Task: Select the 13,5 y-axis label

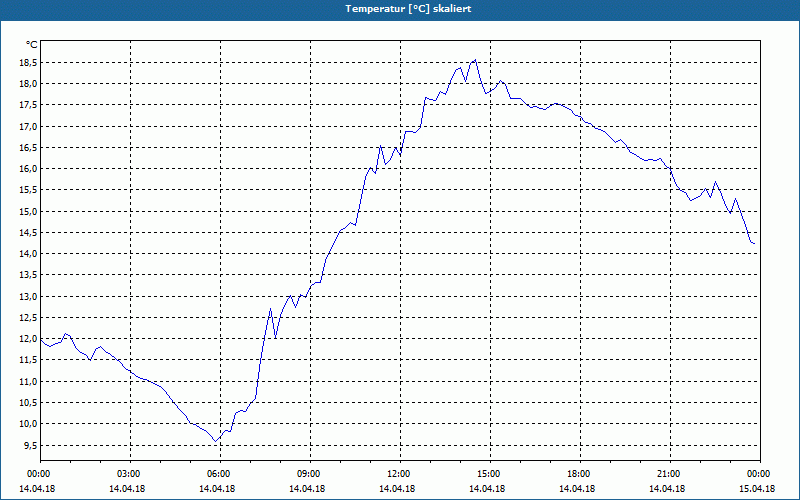Action: [x=29, y=276]
